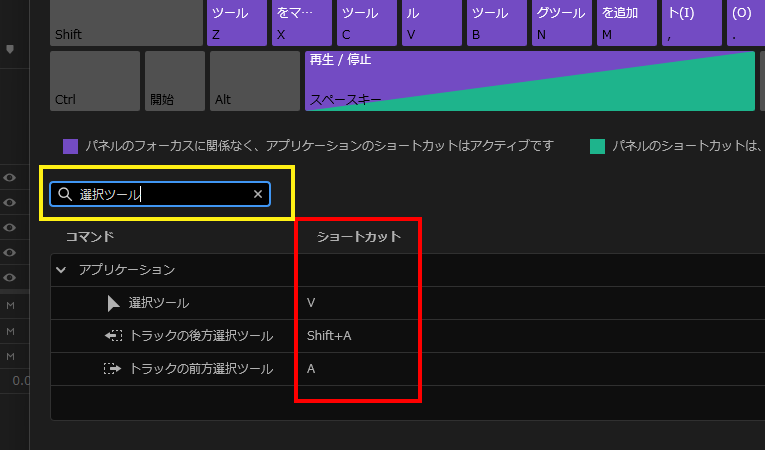Toggle the first M mute button
This screenshot has height=450, width=765.
10,305
